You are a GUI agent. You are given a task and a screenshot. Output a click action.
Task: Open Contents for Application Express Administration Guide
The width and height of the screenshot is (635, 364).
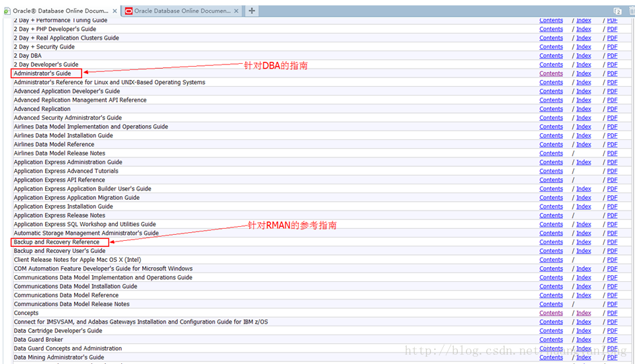[x=551, y=162]
